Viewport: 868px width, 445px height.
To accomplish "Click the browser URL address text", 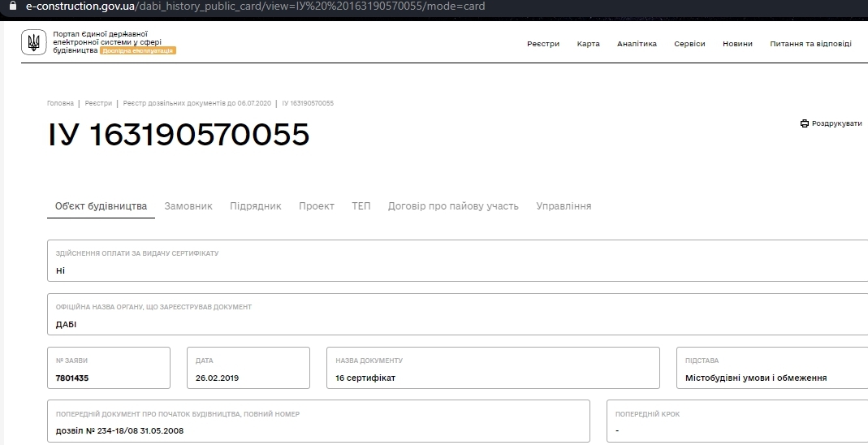I will tap(255, 6).
